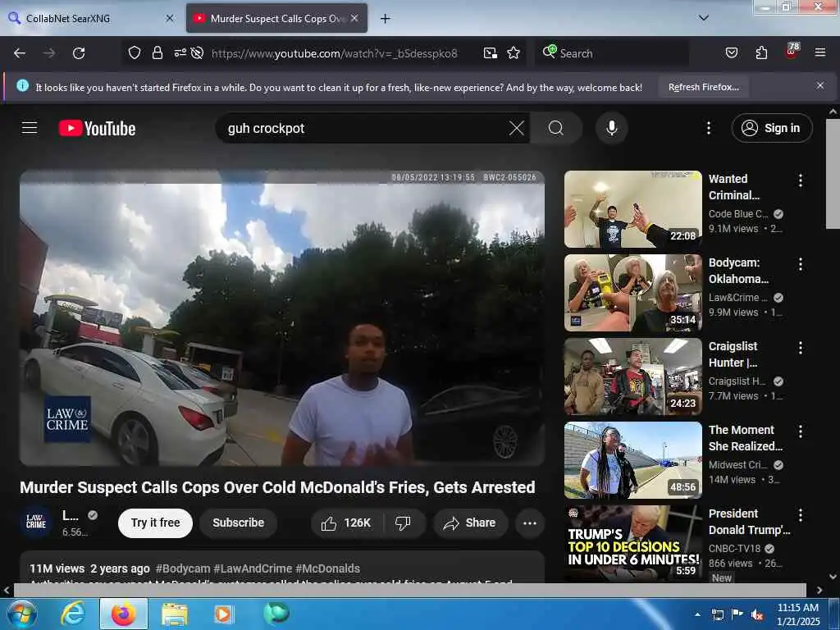Image resolution: width=840 pixels, height=630 pixels.
Task: Open options for Bodycam: Oklahoma video
Action: click(x=801, y=264)
